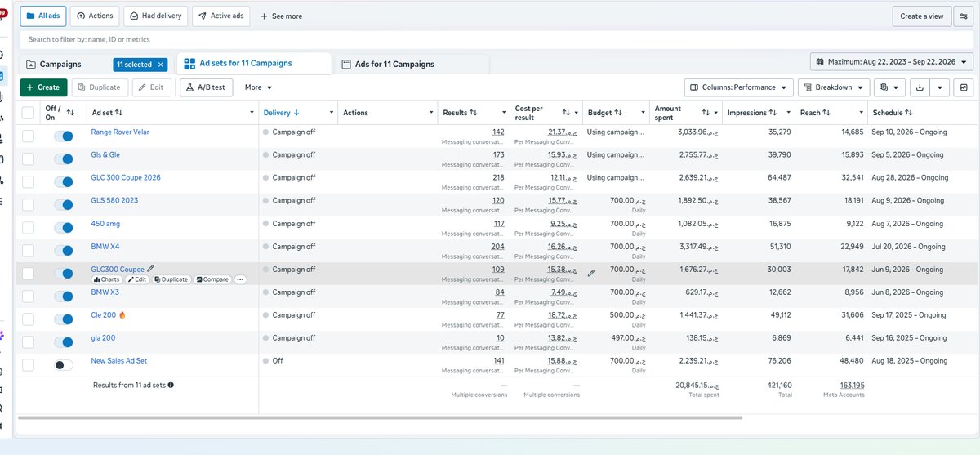Sort by Cost per result arrows

click(566, 113)
